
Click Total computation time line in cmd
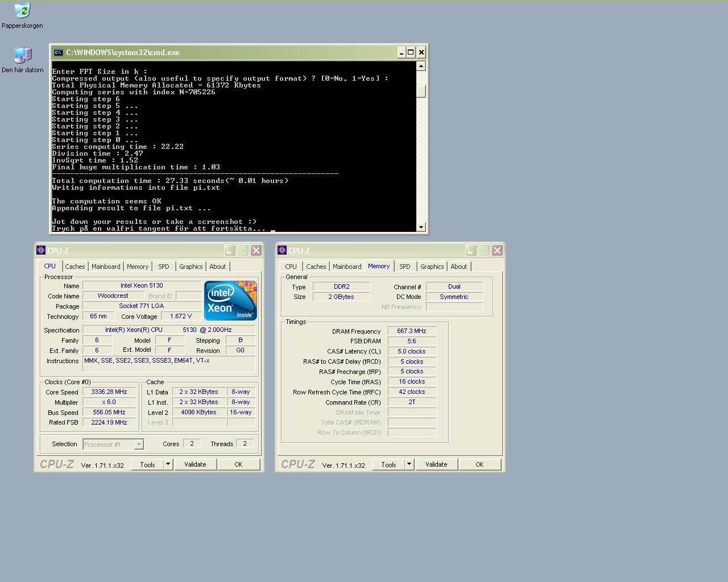tap(170, 181)
